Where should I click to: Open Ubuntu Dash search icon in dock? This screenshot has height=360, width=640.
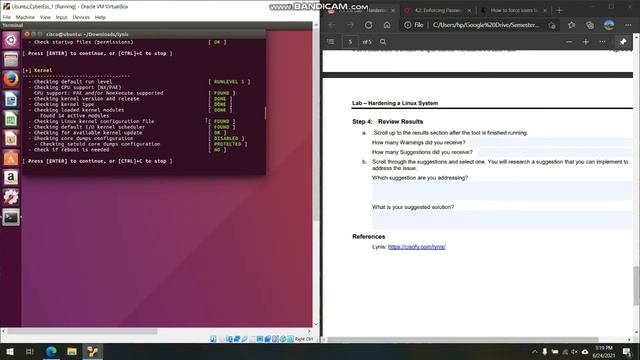pos(11,40)
